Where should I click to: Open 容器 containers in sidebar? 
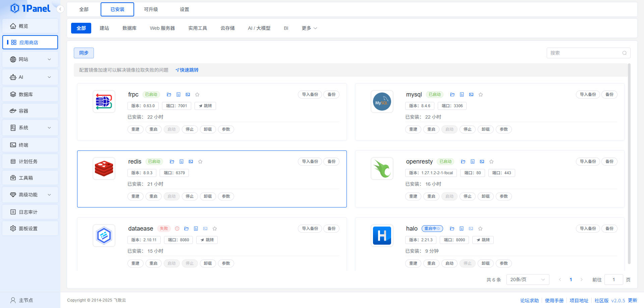tap(30, 111)
